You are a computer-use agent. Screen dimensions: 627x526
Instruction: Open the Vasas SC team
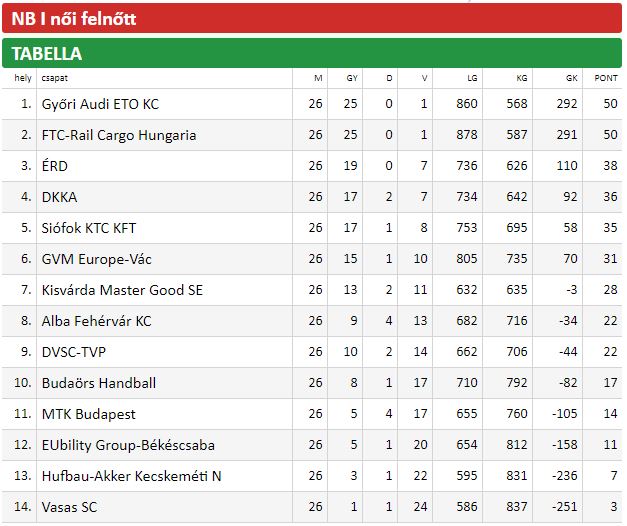(x=70, y=507)
